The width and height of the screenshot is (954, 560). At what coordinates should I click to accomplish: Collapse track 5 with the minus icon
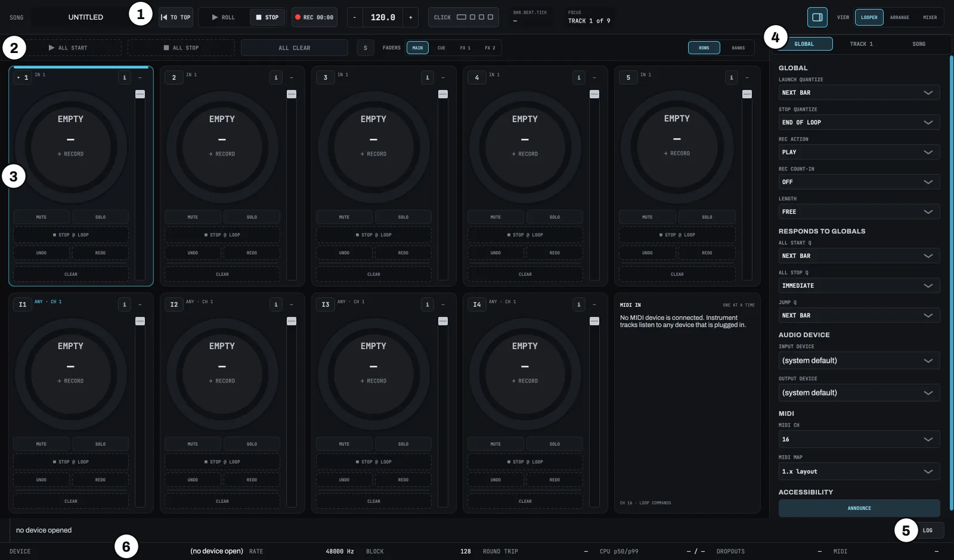[747, 77]
